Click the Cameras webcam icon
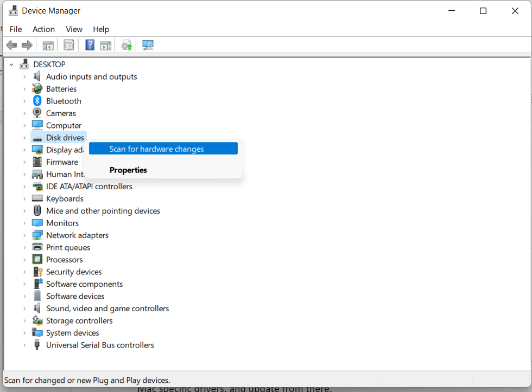This screenshot has width=532, height=392. (x=37, y=113)
